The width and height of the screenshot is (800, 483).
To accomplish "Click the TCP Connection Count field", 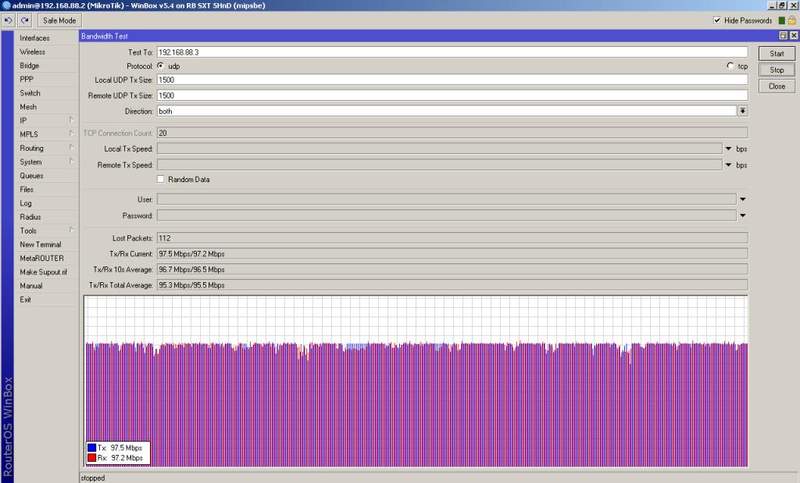I will pyautogui.click(x=452, y=133).
